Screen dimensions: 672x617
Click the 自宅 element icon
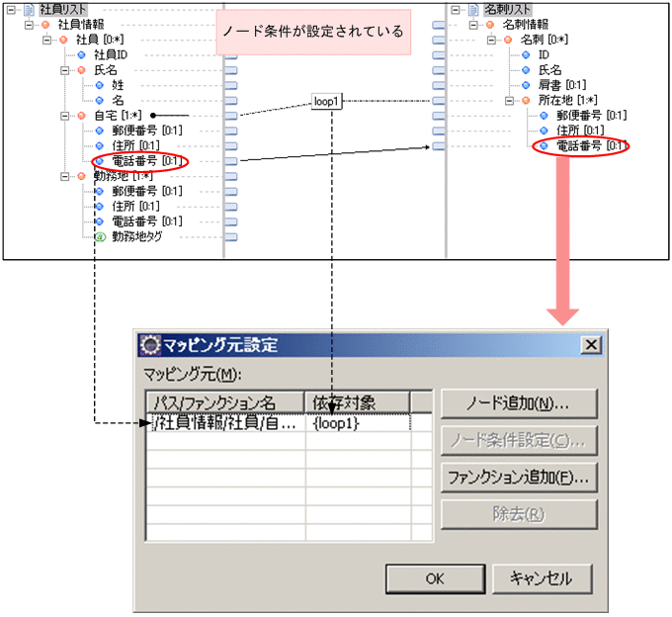[81, 116]
